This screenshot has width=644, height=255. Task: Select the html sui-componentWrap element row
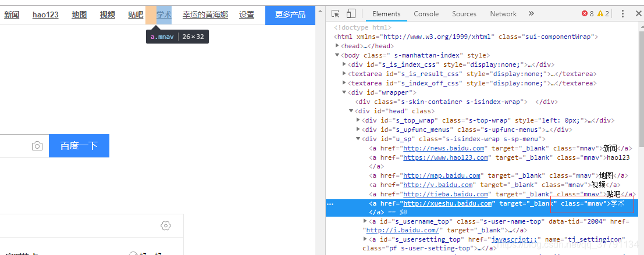[x=466, y=37]
